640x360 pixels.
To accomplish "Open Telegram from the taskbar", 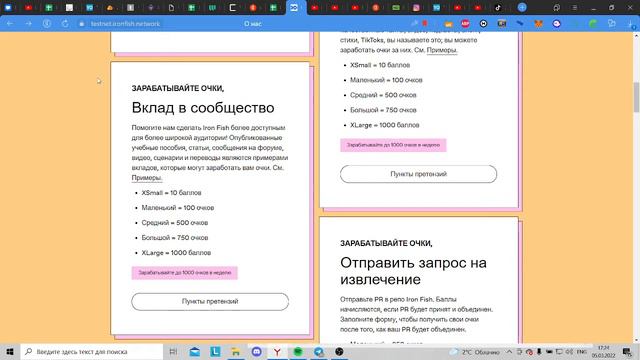I will [319, 351].
